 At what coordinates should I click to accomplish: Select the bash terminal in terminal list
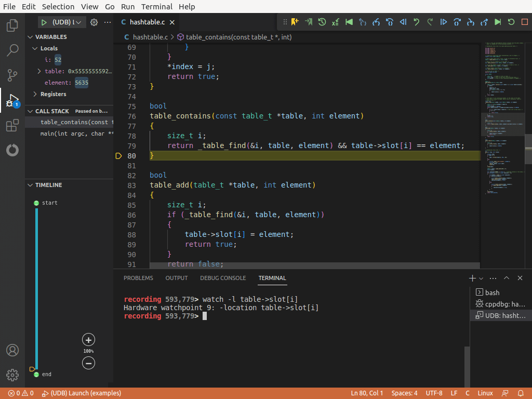pos(491,292)
